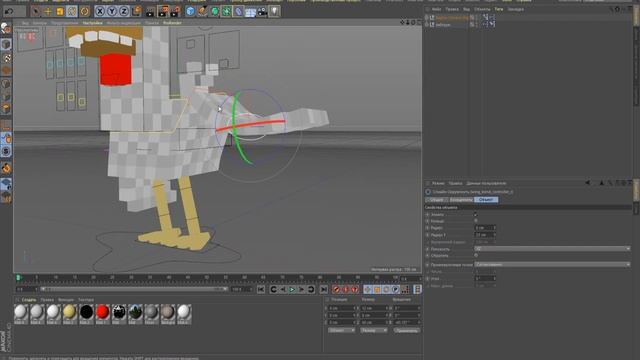Select the Live Selection arrow tool
The height and width of the screenshot is (360, 640).
tap(36, 11)
